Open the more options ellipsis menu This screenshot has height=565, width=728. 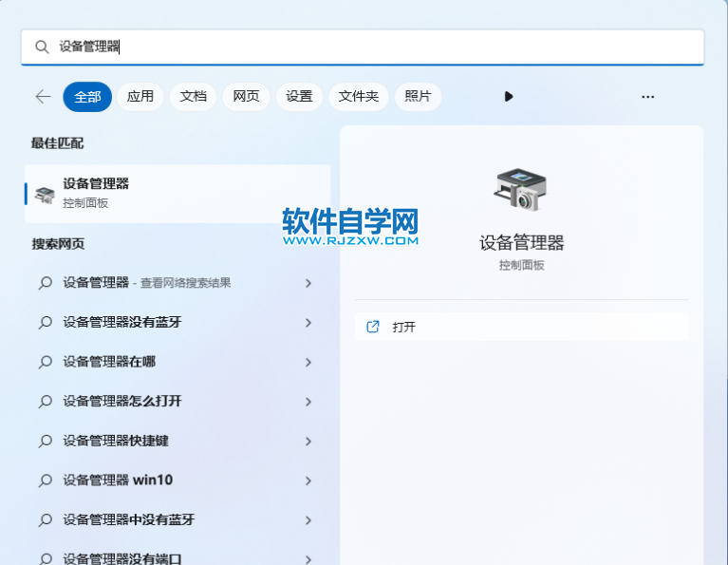pyautogui.click(x=647, y=97)
